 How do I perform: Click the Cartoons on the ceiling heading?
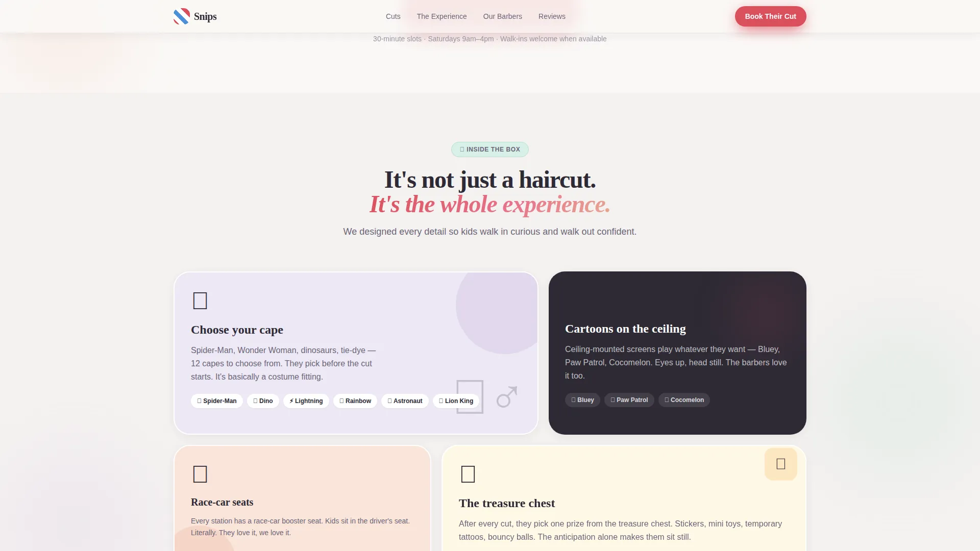(625, 329)
